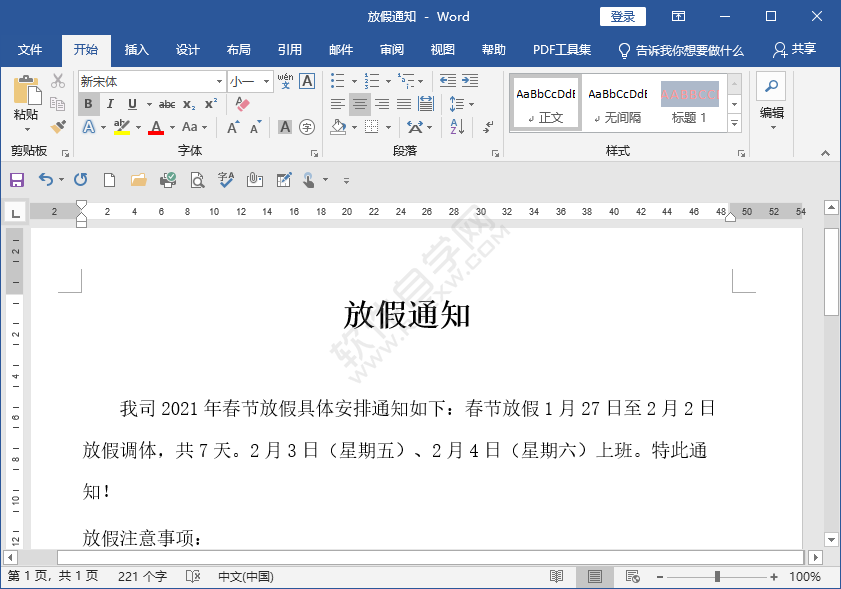
Task: Click the 登录 sign-in button
Action: click(x=622, y=16)
